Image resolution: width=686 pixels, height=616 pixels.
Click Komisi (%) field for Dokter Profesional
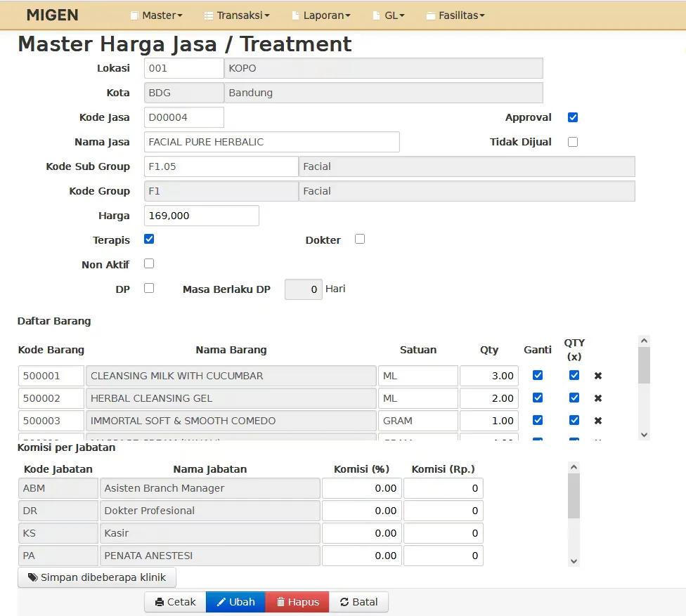pos(362,511)
